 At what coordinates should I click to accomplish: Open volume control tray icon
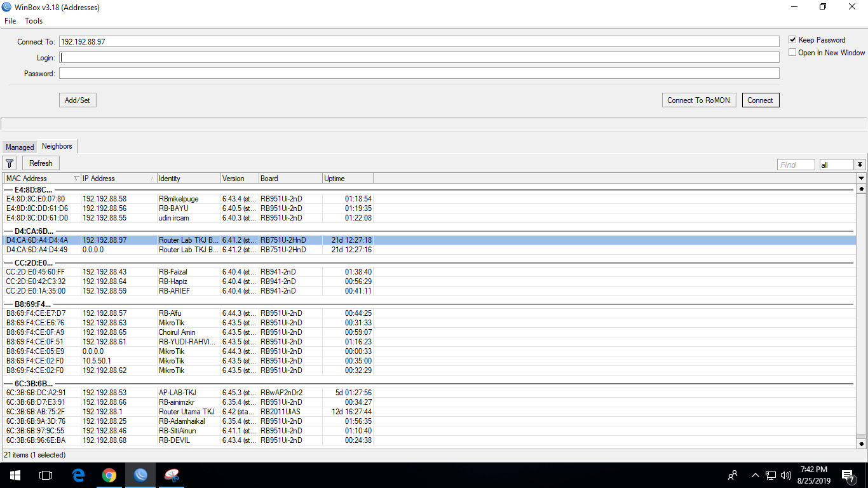pos(786,475)
